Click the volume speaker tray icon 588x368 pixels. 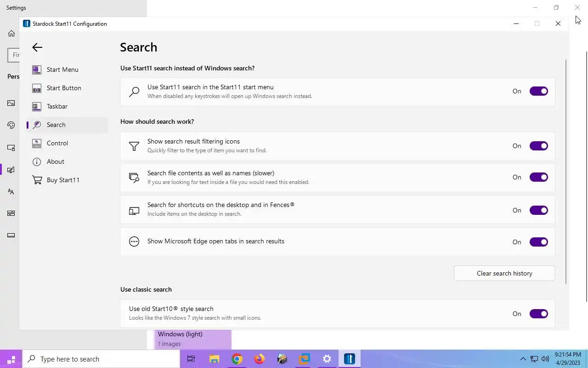click(545, 359)
